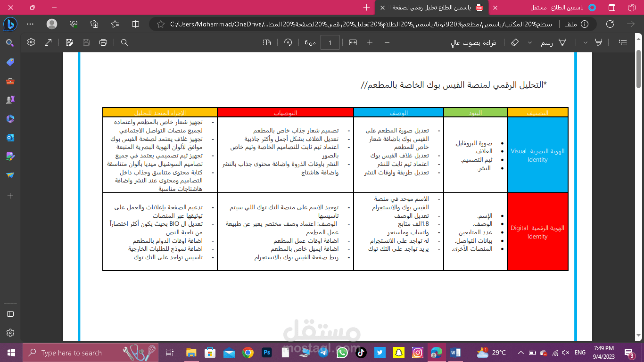This screenshot has height=362, width=644.
Task: Open the notification center
Action: click(629, 353)
